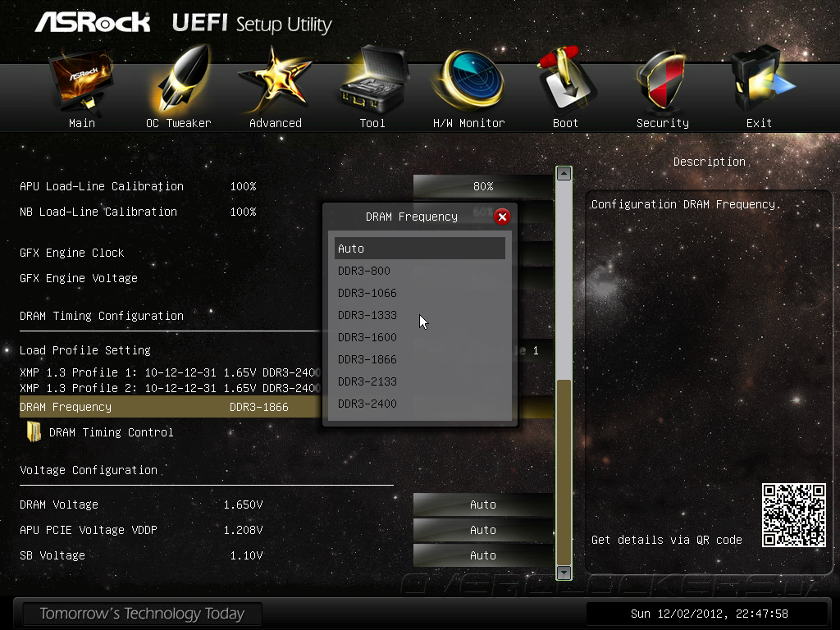Click XMP 1.3 Profile 2 text

point(171,388)
